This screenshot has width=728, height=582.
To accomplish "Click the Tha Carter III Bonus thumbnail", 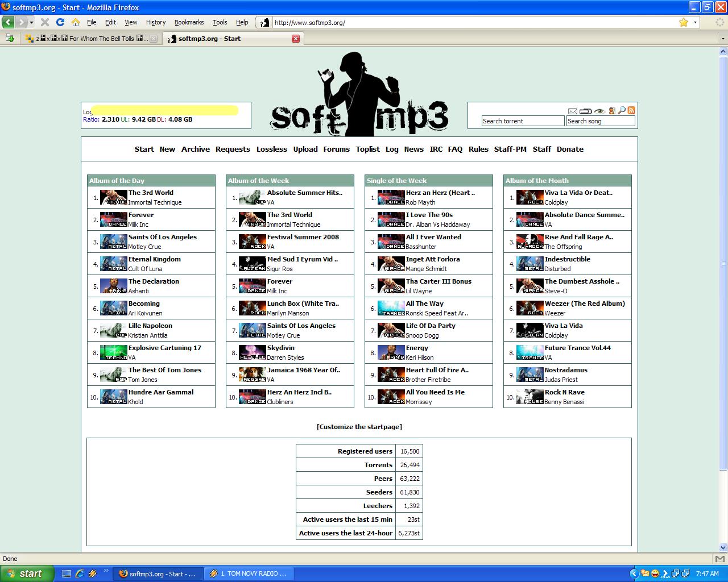I will [391, 286].
